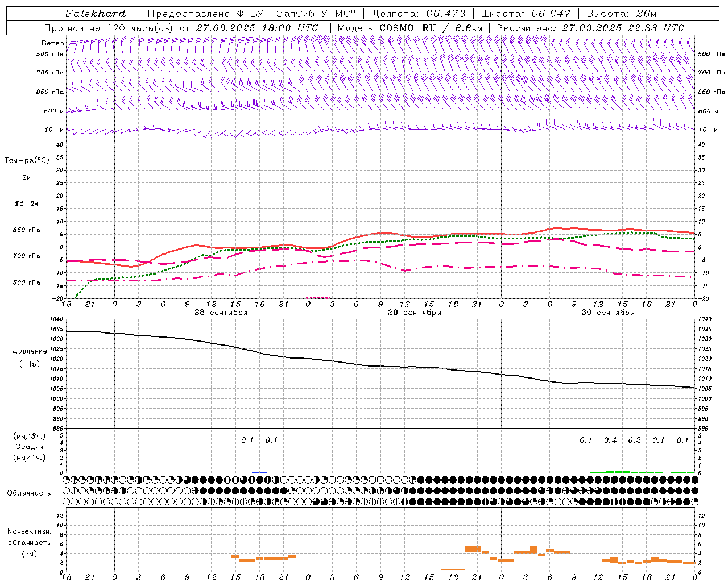The image size is (728, 582).
Task: Click the Долгота: 66.473 value
Action: (419, 14)
